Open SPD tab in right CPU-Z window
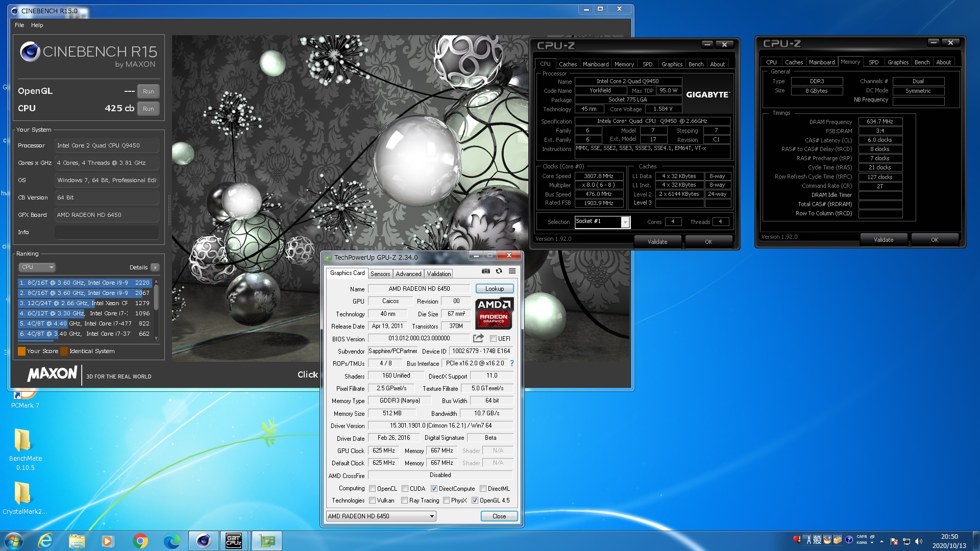Image resolution: width=980 pixels, height=551 pixels. [873, 62]
